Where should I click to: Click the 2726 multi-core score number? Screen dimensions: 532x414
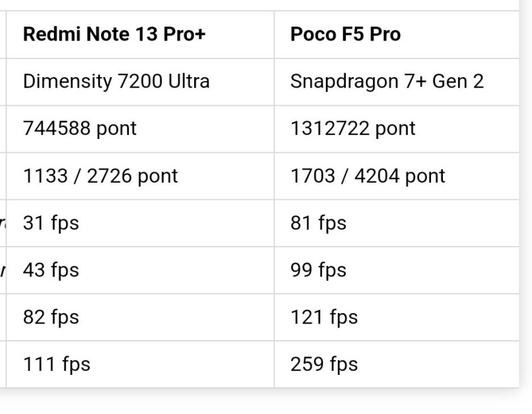click(110, 176)
